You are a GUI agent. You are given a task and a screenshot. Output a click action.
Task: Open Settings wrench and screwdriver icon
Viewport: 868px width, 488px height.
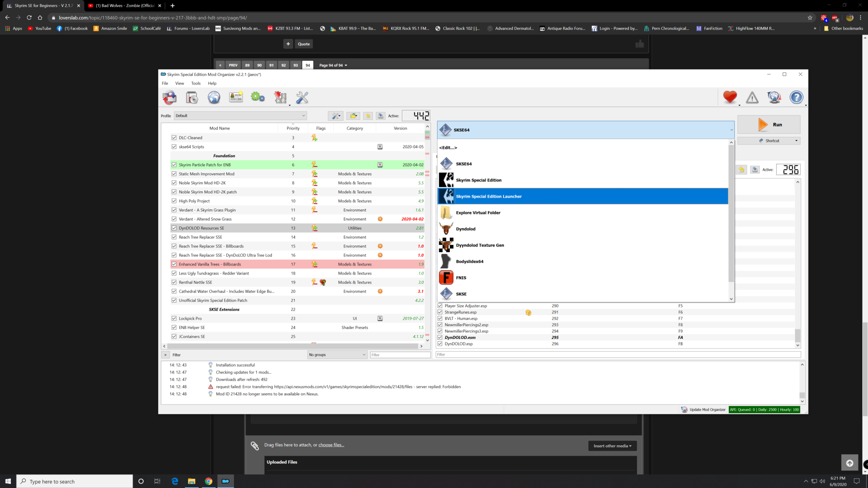[x=302, y=97]
